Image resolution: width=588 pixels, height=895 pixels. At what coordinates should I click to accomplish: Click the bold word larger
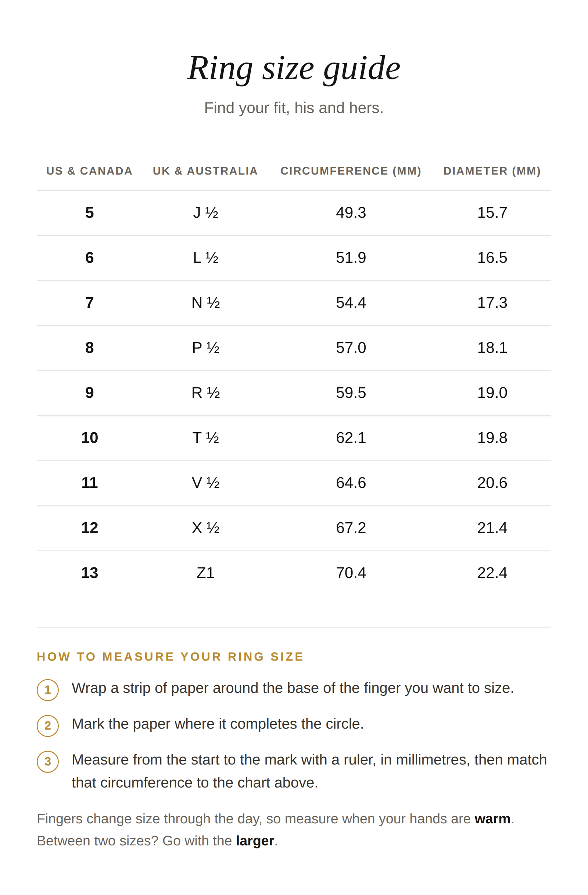tap(255, 841)
